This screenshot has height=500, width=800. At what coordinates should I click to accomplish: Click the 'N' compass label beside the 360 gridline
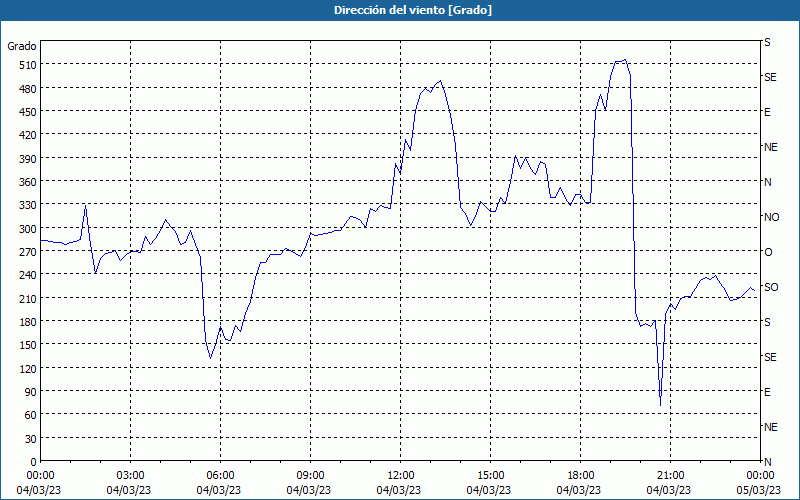(767, 182)
